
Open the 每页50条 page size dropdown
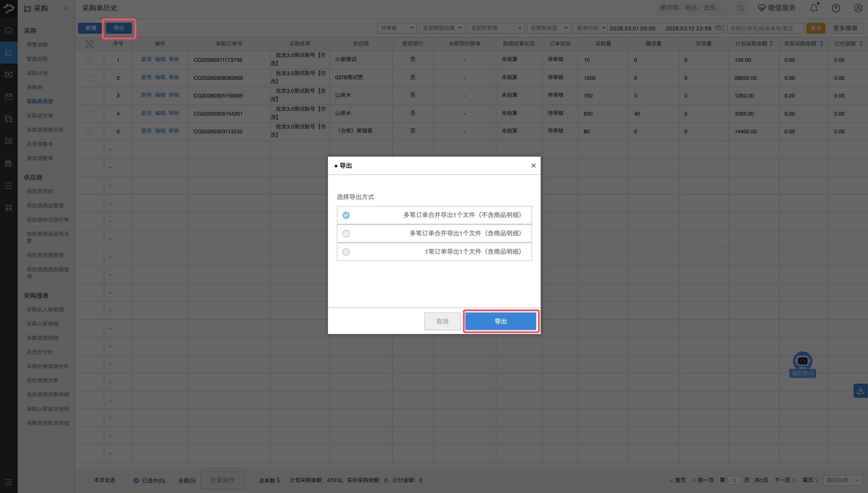point(842,480)
